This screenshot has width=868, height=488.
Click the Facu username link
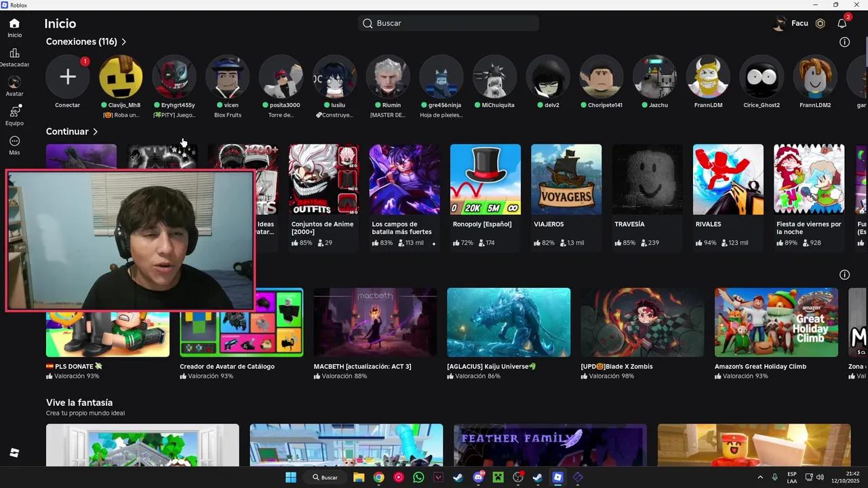click(800, 23)
